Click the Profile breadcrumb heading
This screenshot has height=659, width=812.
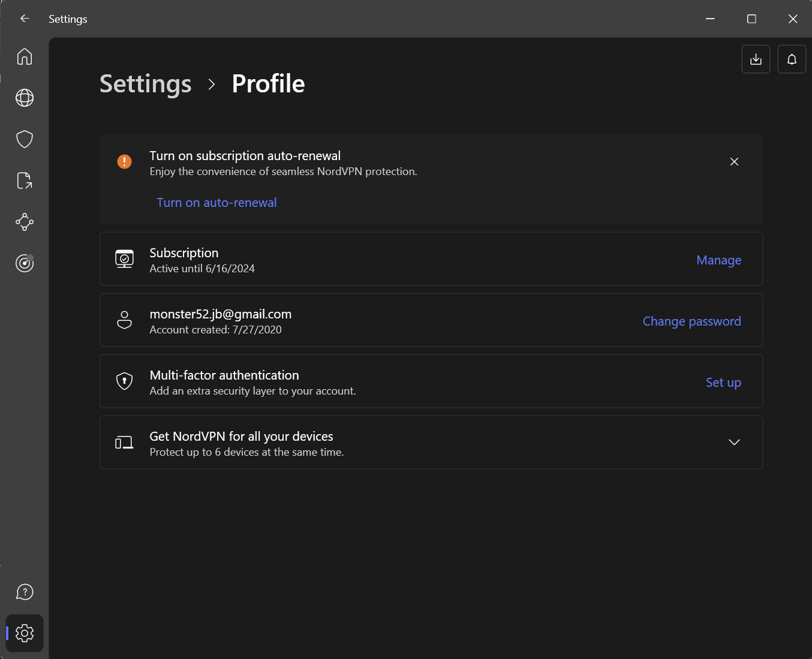coord(268,84)
